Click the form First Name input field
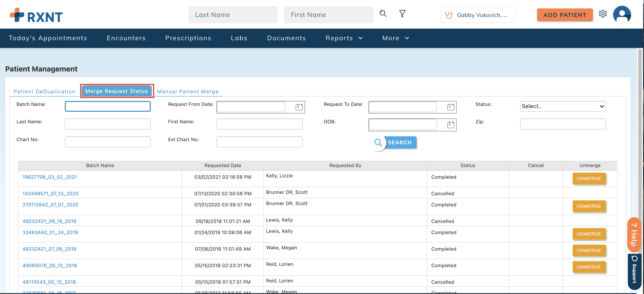The width and height of the screenshot is (644, 294). 259,124
